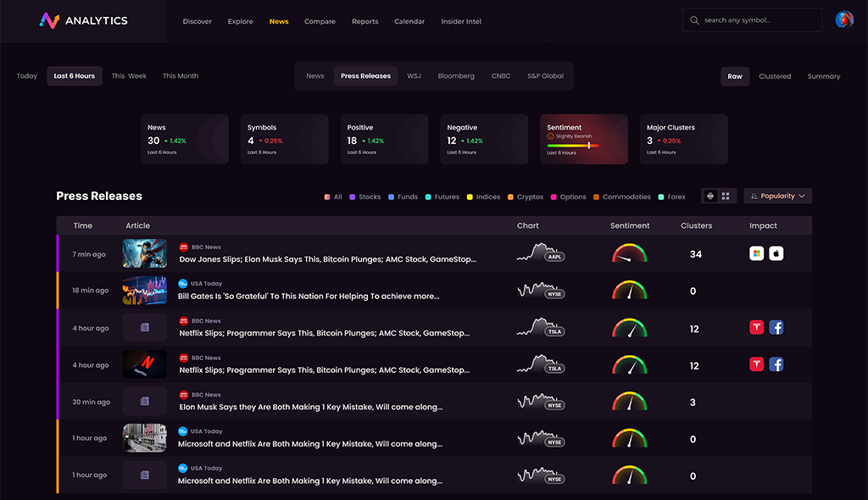Viewport: 868px width, 500px height.
Task: Click Facebook impact icon in first Netflix Slips row
Action: pyautogui.click(x=776, y=327)
